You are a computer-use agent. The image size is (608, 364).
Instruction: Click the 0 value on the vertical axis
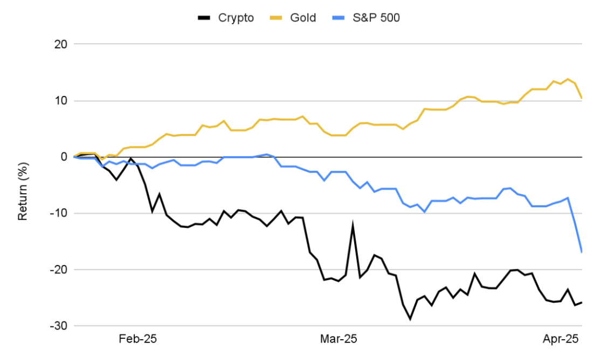coord(64,157)
